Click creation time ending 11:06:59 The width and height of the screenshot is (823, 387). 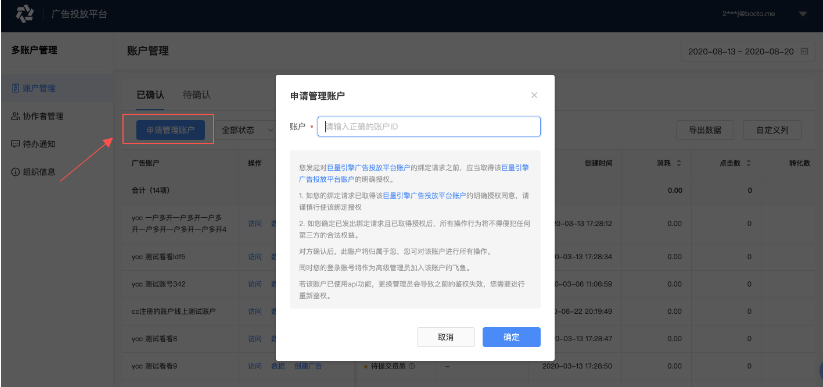(583, 284)
